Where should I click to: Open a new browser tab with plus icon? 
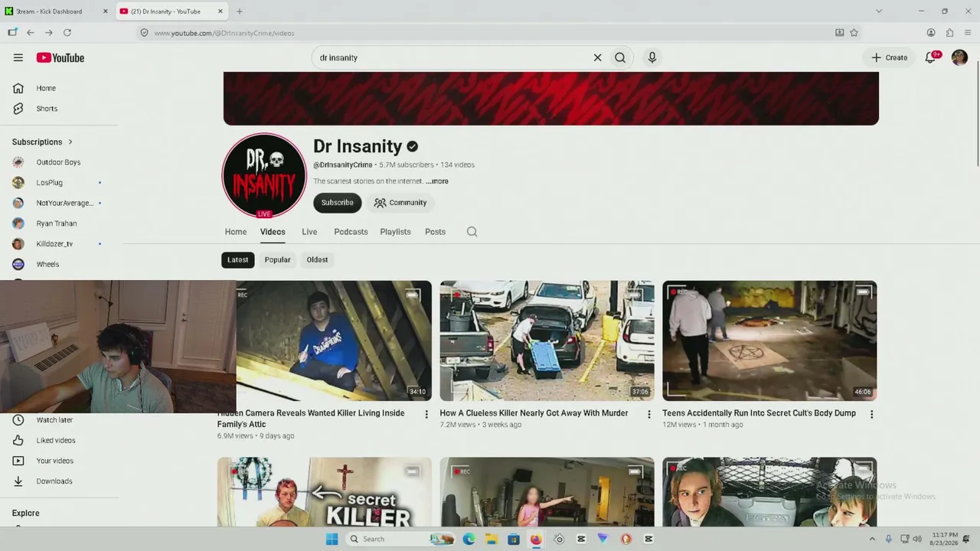(x=239, y=11)
